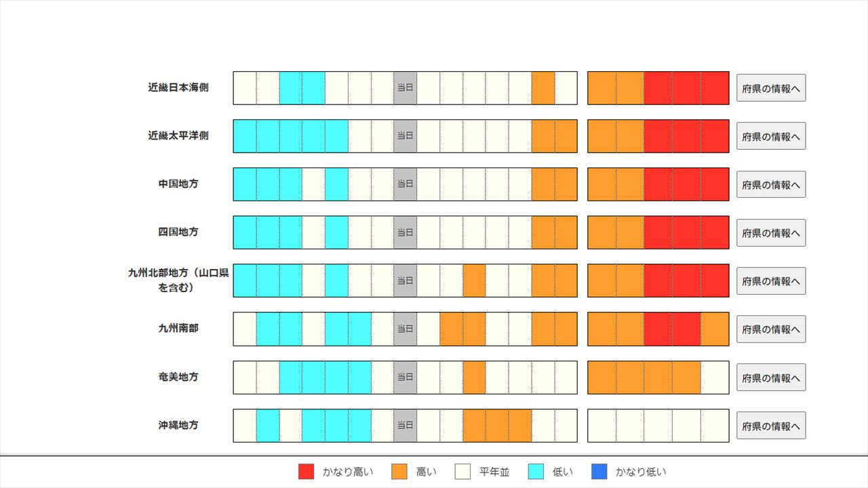The height and width of the screenshot is (488, 868).
Task: Click the cyan 低い legend swatch
Action: [x=536, y=472]
